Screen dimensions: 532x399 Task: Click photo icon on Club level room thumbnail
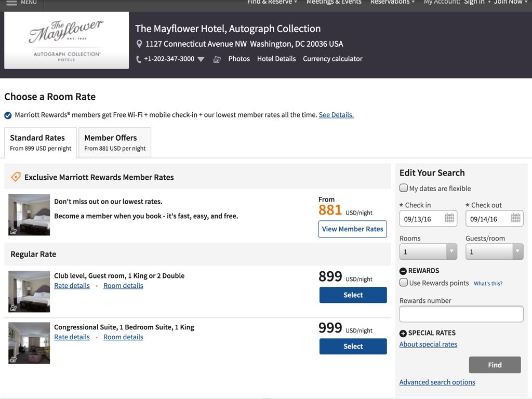(13, 308)
